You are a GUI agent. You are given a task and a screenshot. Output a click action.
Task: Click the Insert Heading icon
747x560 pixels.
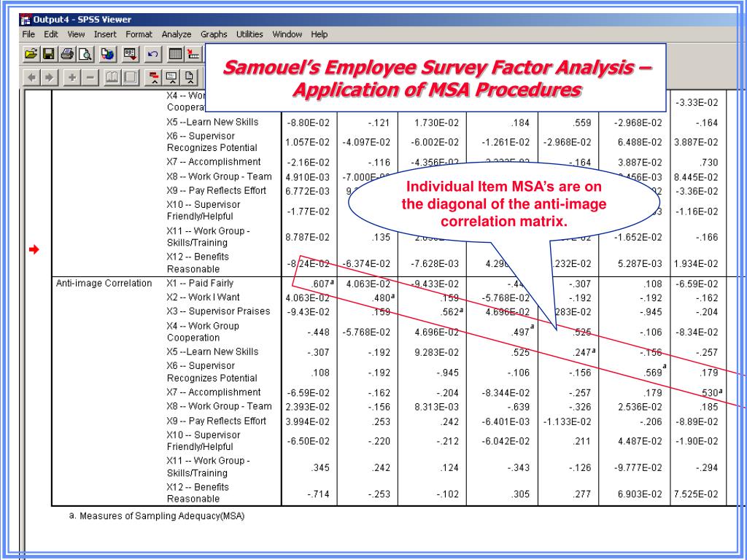click(154, 77)
